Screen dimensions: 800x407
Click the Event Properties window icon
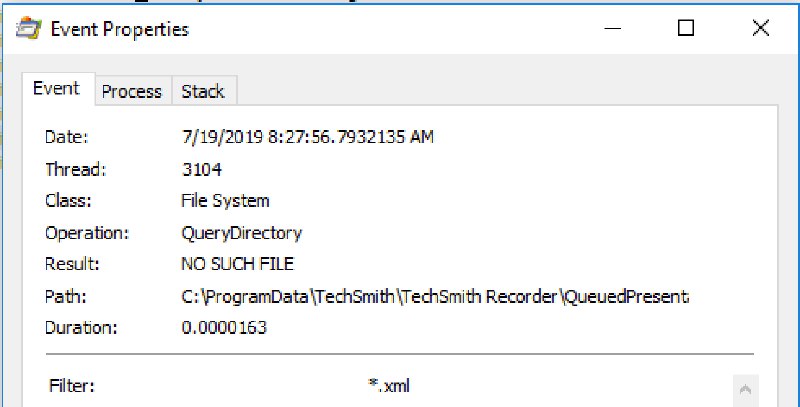tap(29, 29)
